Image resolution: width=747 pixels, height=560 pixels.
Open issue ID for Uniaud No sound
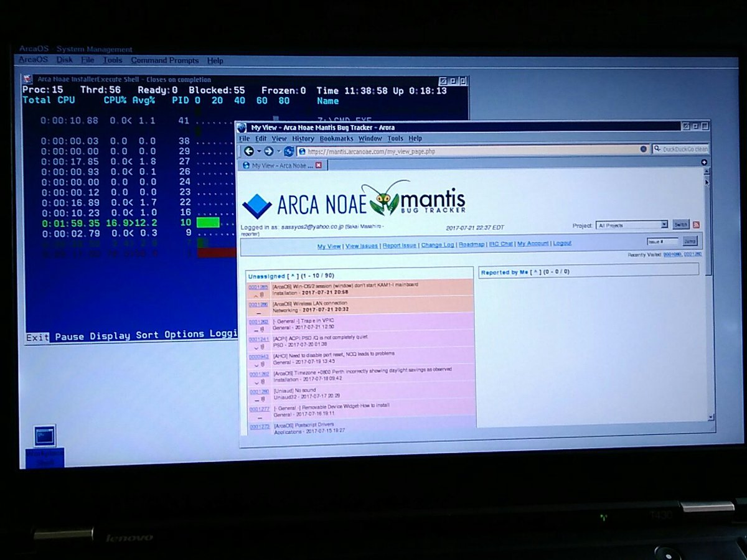pos(259,391)
